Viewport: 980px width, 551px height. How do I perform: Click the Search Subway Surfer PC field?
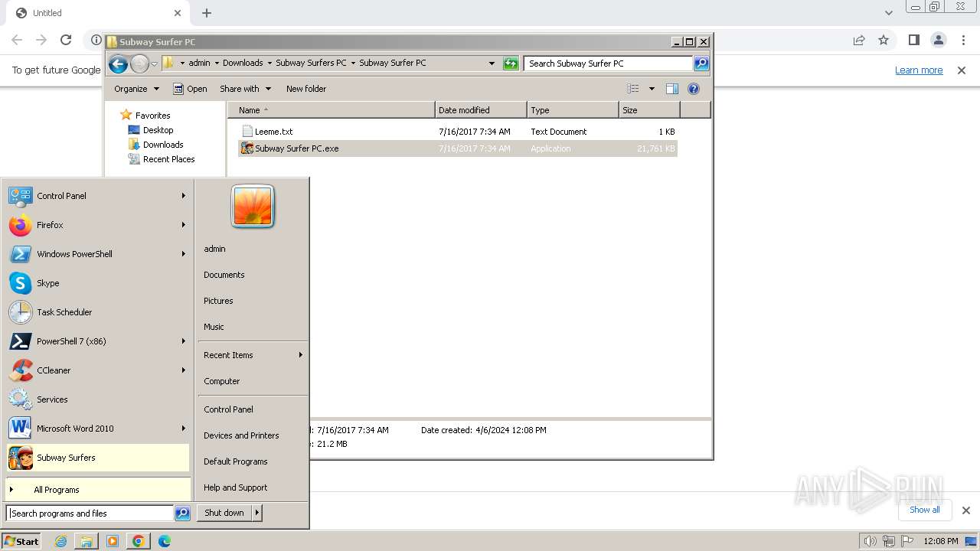(x=608, y=64)
